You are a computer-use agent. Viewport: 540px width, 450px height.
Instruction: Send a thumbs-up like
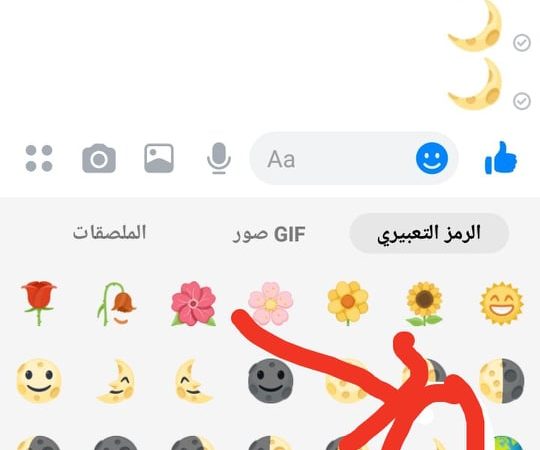[501, 158]
